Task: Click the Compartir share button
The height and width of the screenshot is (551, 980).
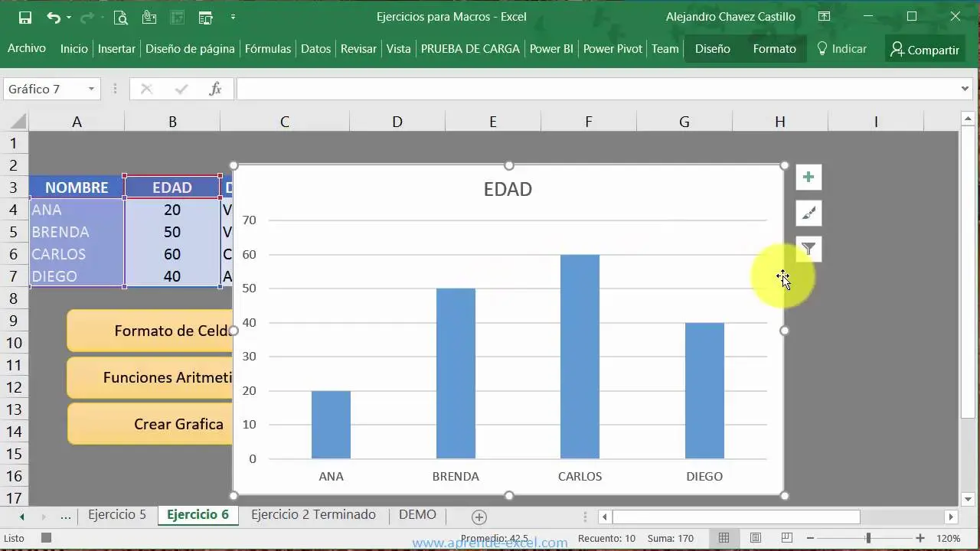Action: coord(924,50)
